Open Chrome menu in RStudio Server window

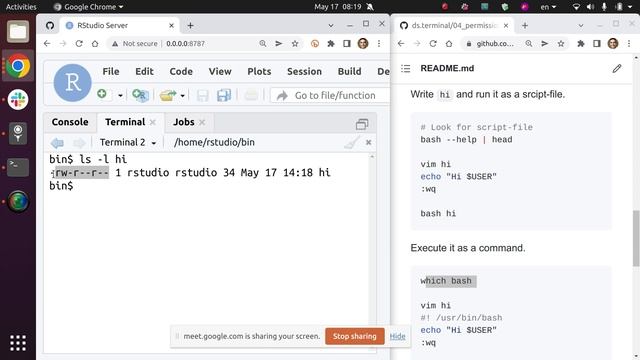[379, 44]
